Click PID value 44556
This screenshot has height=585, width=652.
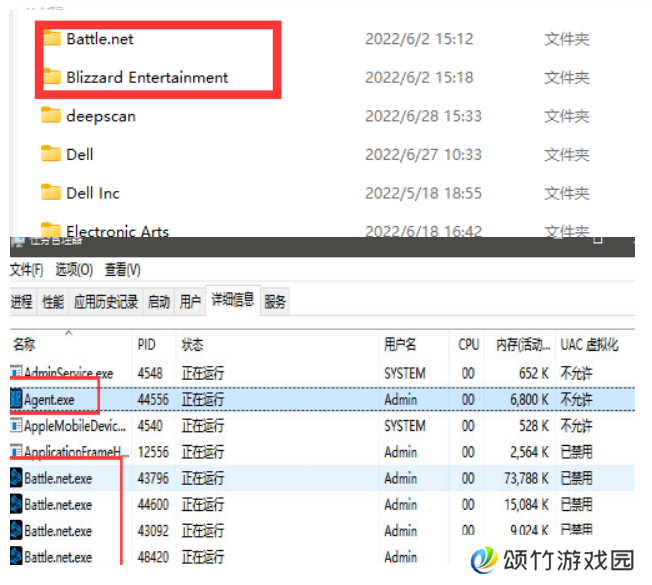tap(153, 400)
